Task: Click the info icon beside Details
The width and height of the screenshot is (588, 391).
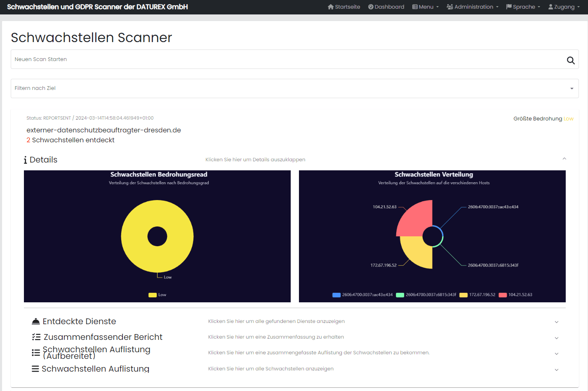Action: click(26, 160)
